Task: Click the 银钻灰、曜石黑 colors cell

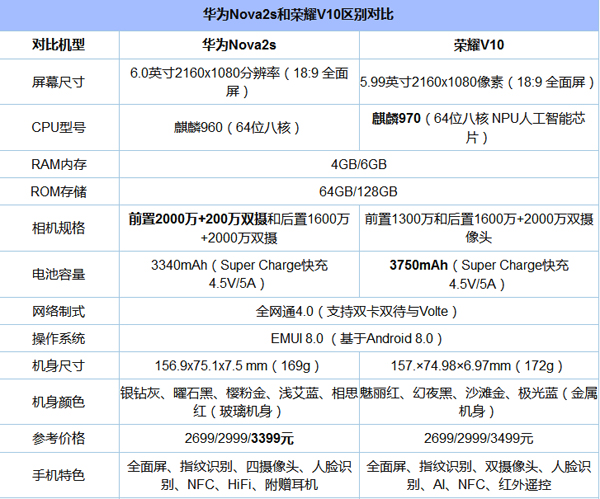Action: [239, 402]
